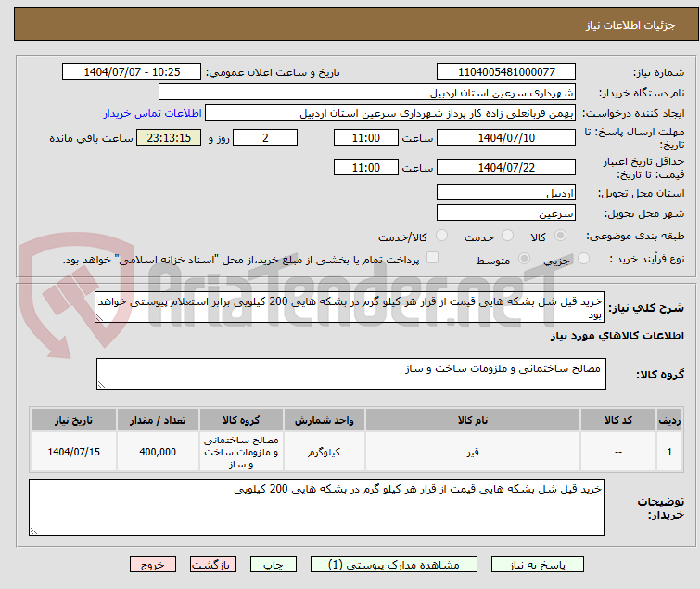Click the 400,000 quantity cell
The height and width of the screenshot is (589, 700).
click(x=158, y=452)
